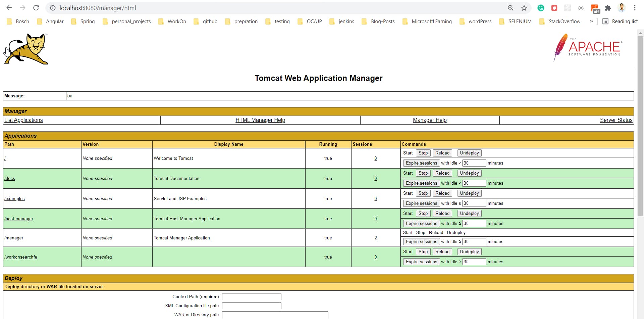Viewport: 644px width, 319px height.
Task: Open the /manager path link
Action: click(x=14, y=238)
